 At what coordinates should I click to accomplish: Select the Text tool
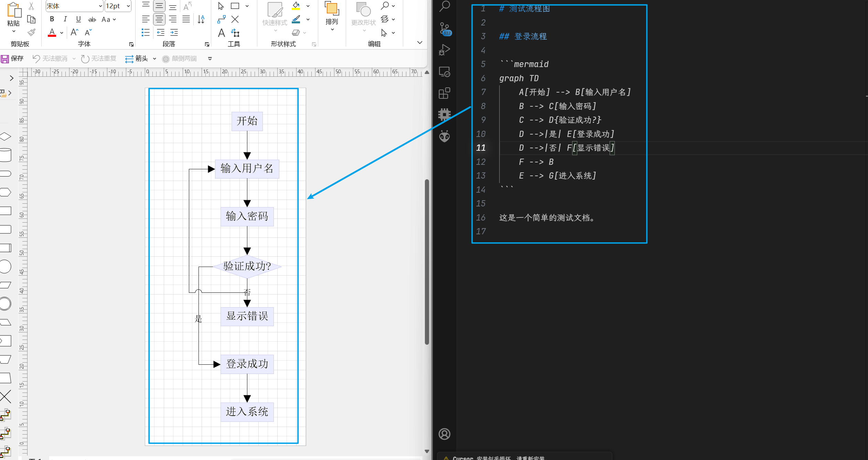221,33
